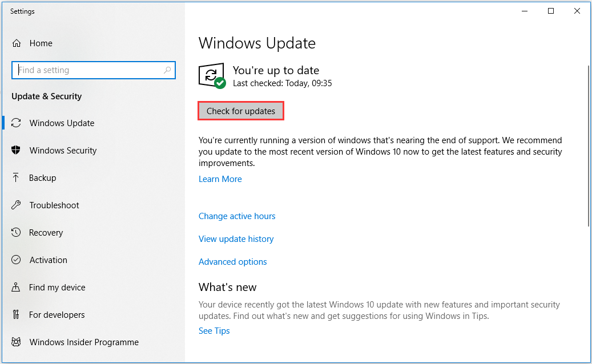Open the Activation section
The width and height of the screenshot is (592, 364).
[x=49, y=260]
